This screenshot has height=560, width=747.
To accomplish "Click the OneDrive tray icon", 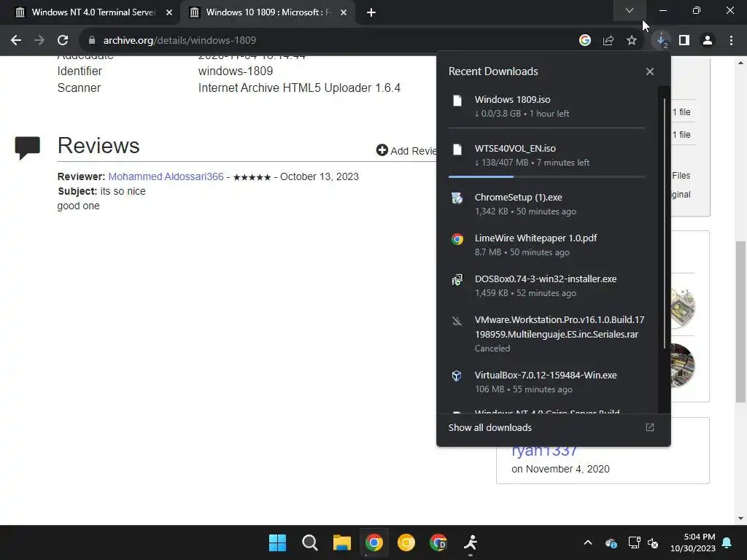I will pos(611,542).
